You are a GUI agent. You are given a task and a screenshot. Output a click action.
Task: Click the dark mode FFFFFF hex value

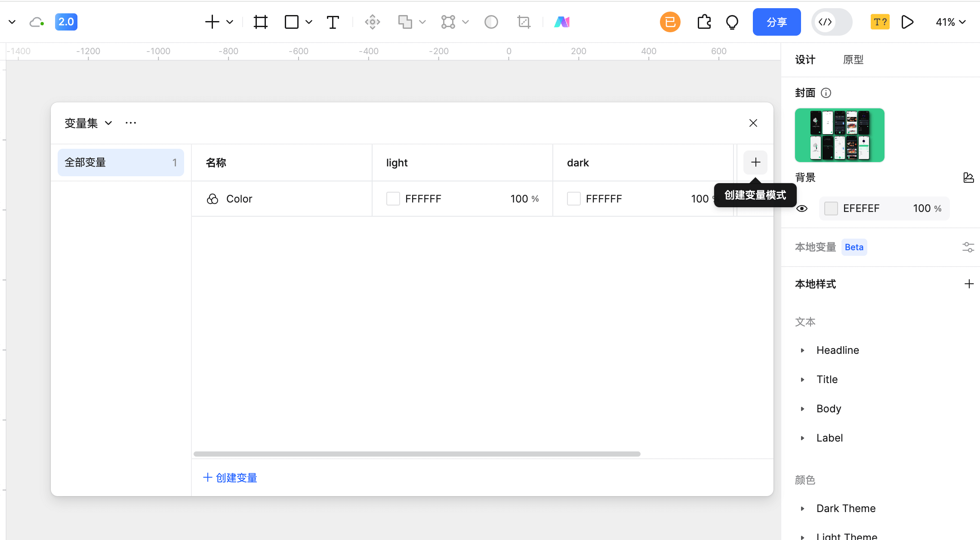click(604, 199)
